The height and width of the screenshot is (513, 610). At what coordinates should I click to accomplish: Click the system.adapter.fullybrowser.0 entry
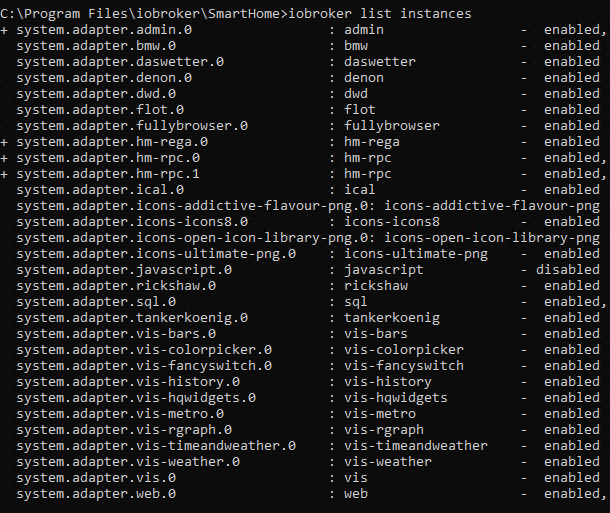(x=132, y=126)
